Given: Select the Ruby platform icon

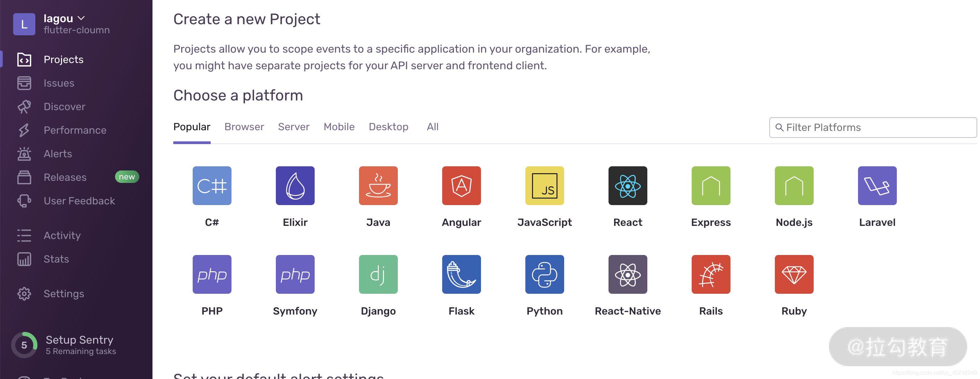Looking at the screenshot, I should 794,274.
